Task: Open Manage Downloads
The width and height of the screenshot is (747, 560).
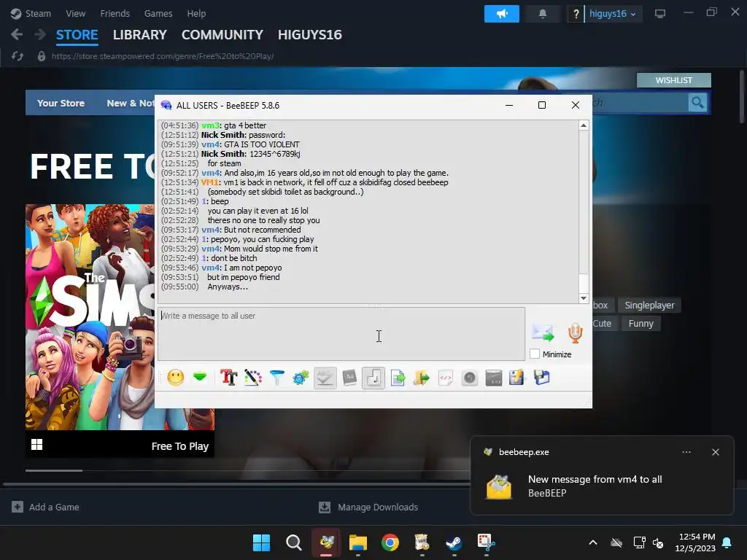Action: (368, 507)
